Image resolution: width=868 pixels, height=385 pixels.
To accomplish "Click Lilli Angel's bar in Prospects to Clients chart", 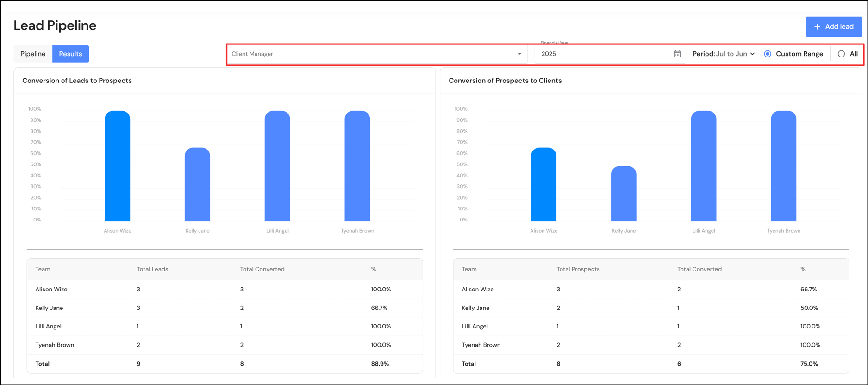I will (x=704, y=166).
